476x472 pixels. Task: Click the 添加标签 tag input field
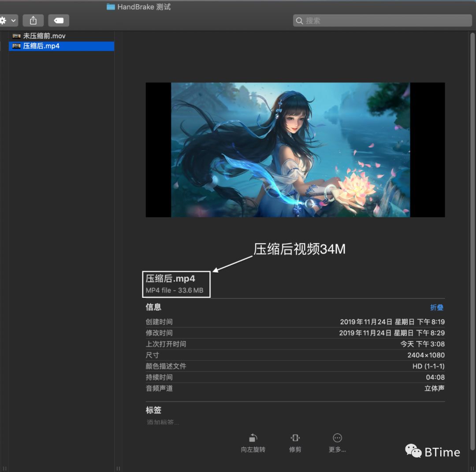coord(163,422)
